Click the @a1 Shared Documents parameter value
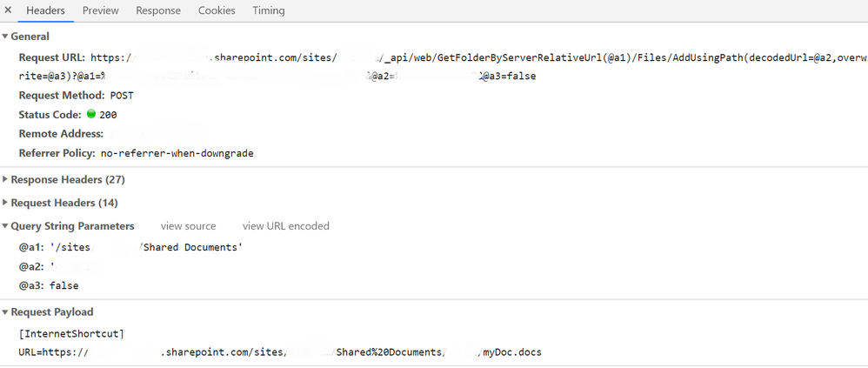The image size is (868, 368). pos(146,247)
